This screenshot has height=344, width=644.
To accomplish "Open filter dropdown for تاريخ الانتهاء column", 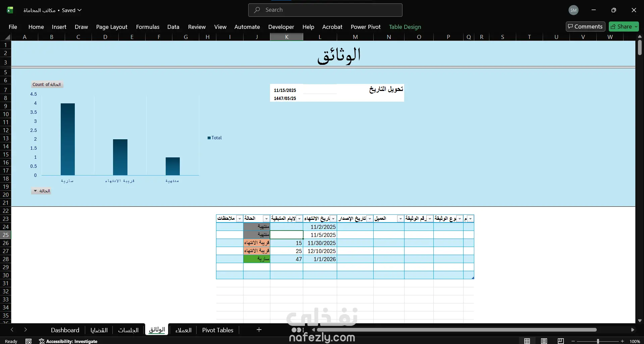I will [333, 219].
